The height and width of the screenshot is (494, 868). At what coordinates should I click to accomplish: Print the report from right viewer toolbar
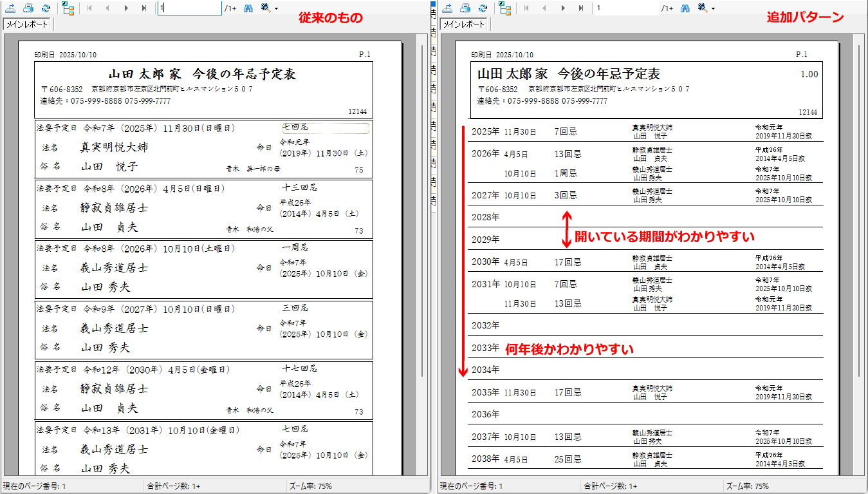(x=465, y=8)
